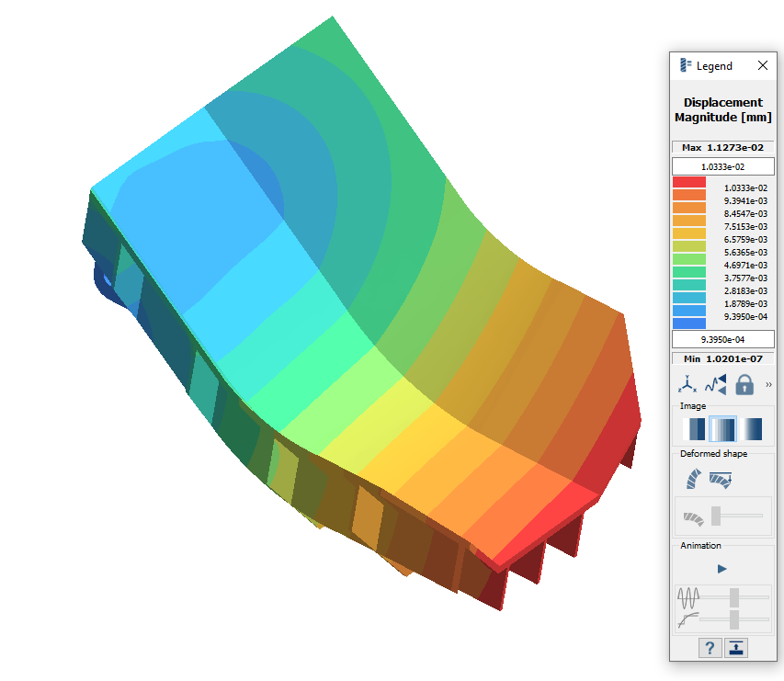Click the animation curve slider

pos(734,620)
